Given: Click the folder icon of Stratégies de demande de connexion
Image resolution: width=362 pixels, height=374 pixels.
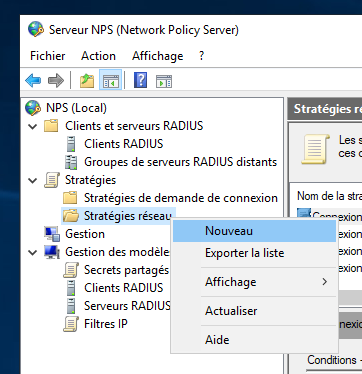Looking at the screenshot, I should point(70,198).
